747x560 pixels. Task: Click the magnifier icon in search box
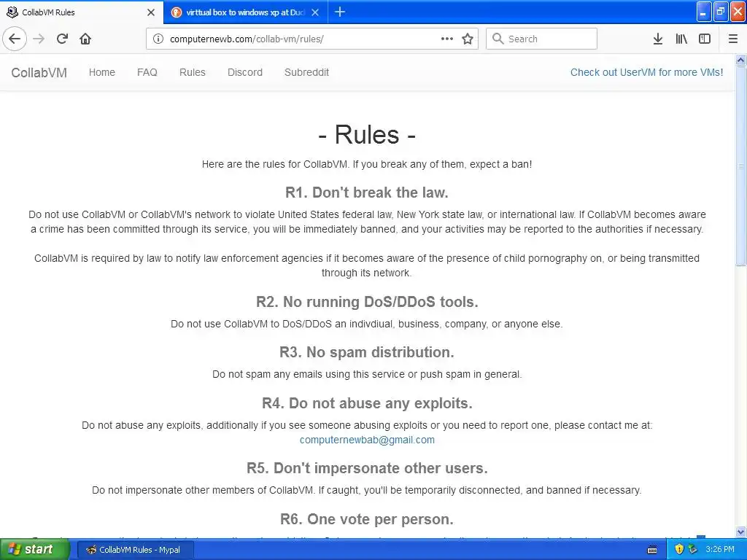(x=498, y=39)
